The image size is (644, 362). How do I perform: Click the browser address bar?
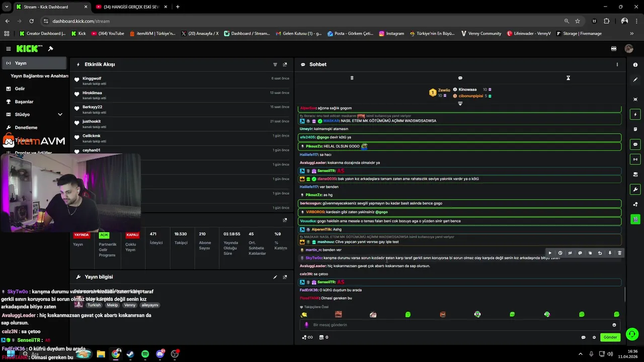pos(302,21)
